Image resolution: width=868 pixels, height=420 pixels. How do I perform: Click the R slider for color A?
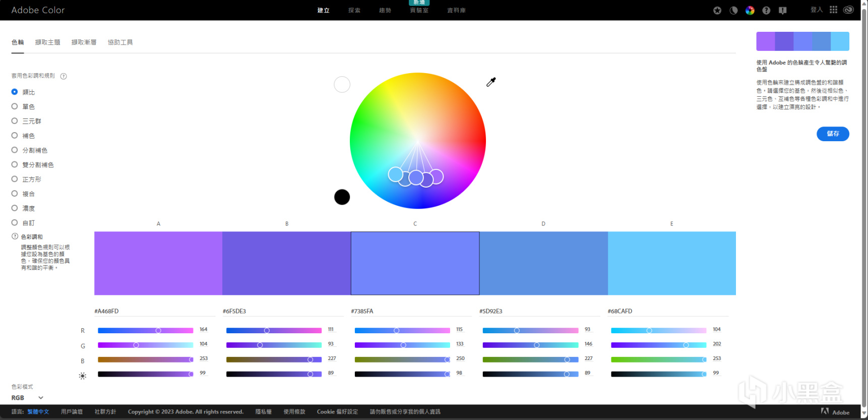click(x=145, y=330)
